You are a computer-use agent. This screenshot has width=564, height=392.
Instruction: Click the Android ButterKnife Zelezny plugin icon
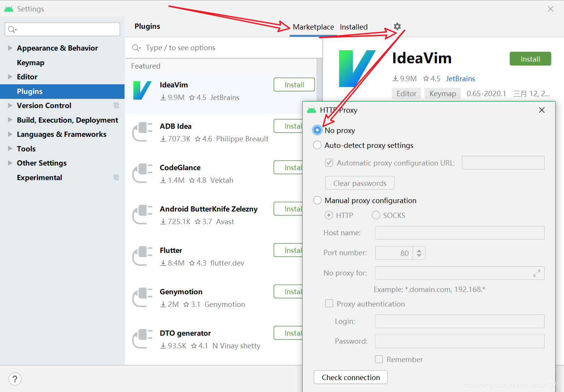pyautogui.click(x=142, y=215)
